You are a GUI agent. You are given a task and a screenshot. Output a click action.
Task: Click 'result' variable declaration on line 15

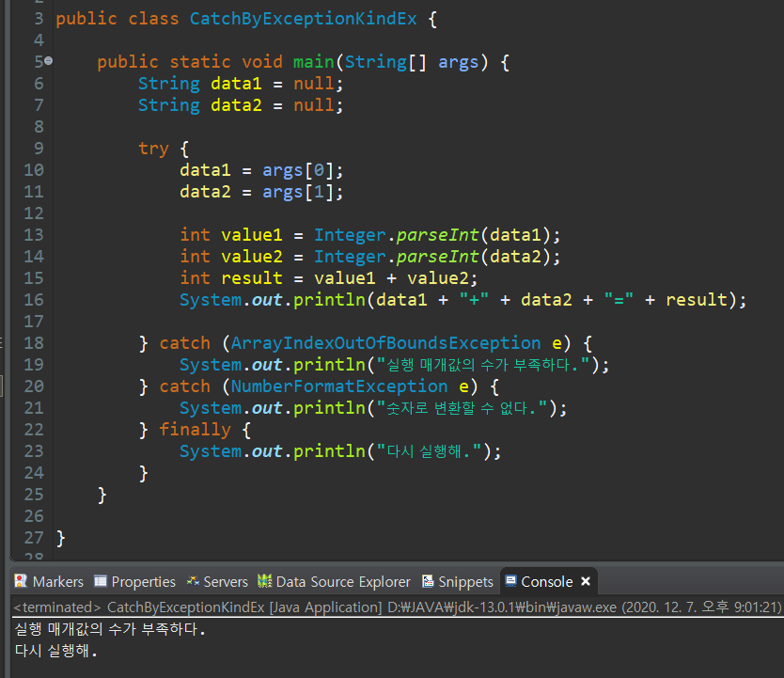pos(252,278)
